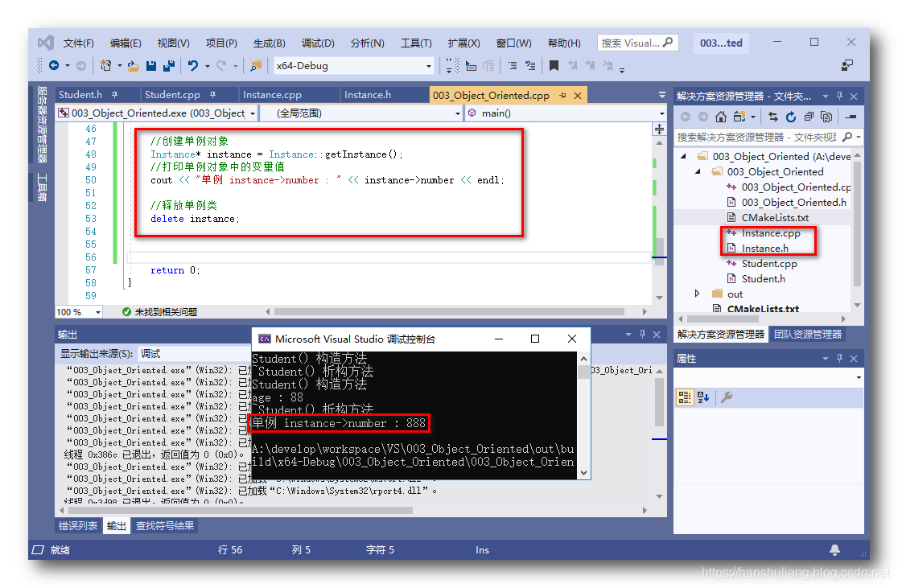Click the notification bell in the status bar
This screenshot has height=588, width=898.
(835, 549)
